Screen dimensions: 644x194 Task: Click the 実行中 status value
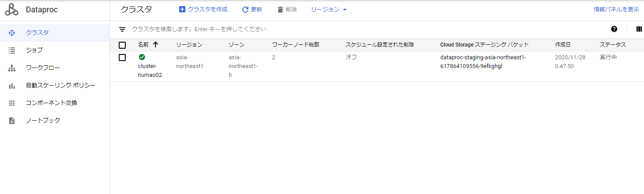(x=609, y=57)
